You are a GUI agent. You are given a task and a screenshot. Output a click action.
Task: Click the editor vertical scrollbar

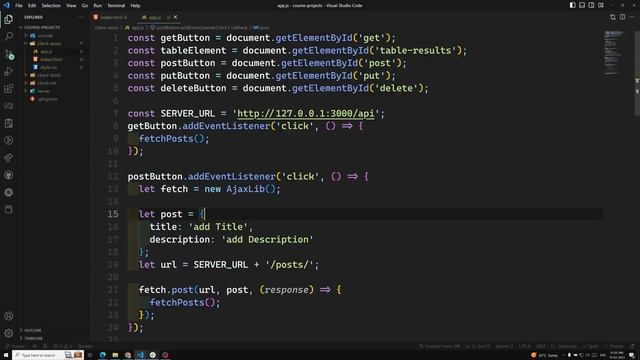point(637,73)
